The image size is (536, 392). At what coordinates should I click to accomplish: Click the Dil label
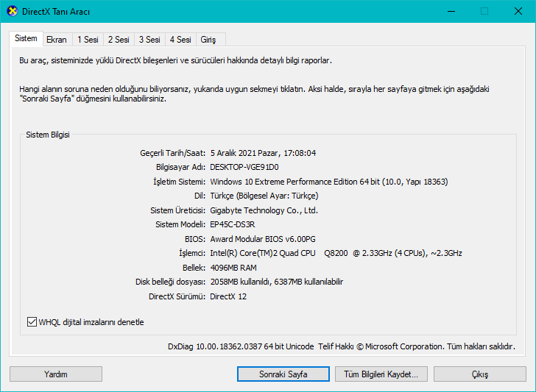click(200, 196)
